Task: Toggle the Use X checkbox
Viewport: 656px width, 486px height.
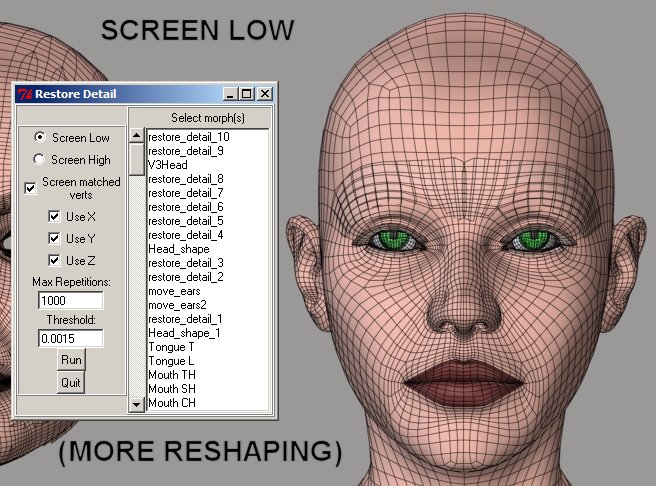Action: tap(55, 216)
